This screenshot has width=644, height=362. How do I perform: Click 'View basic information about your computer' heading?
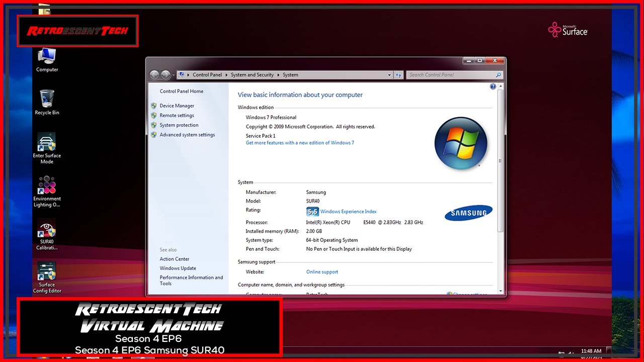300,95
